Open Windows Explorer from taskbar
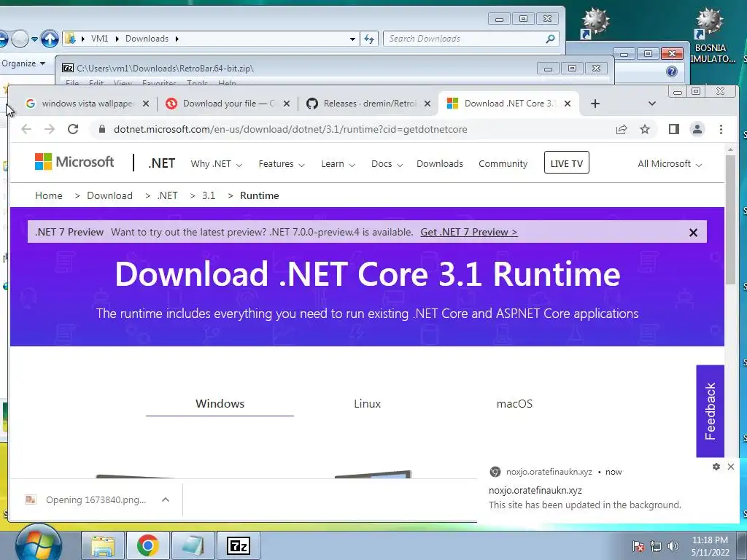 coord(103,545)
